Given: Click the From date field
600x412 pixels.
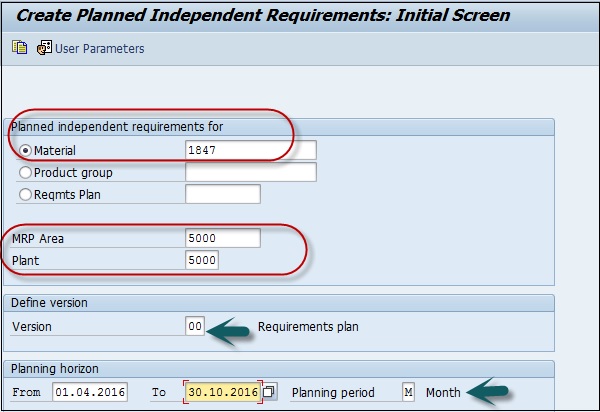Looking at the screenshot, I should coord(90,392).
